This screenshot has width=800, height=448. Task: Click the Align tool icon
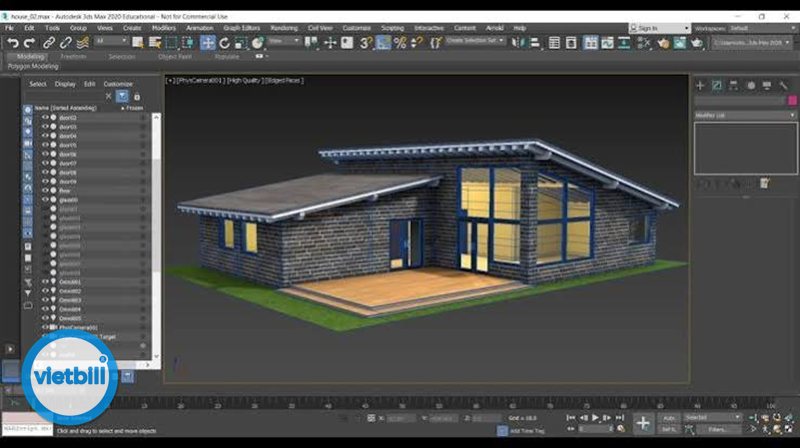click(x=535, y=43)
